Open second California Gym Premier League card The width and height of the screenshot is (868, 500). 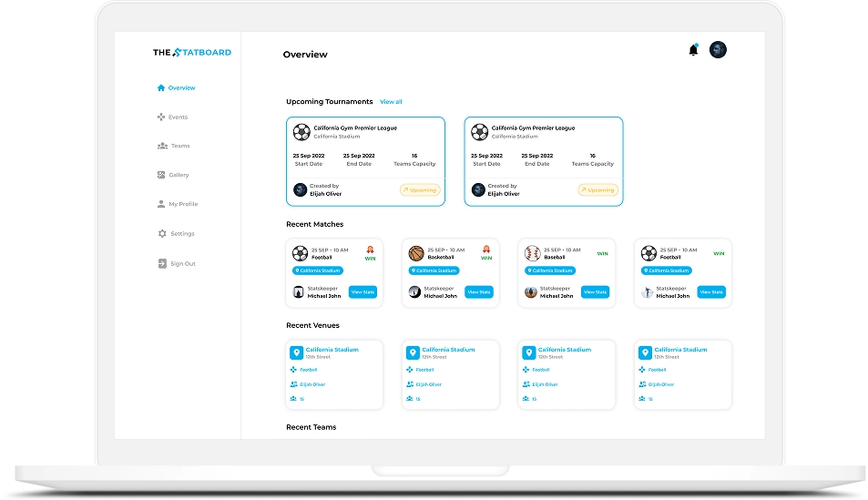pos(543,160)
